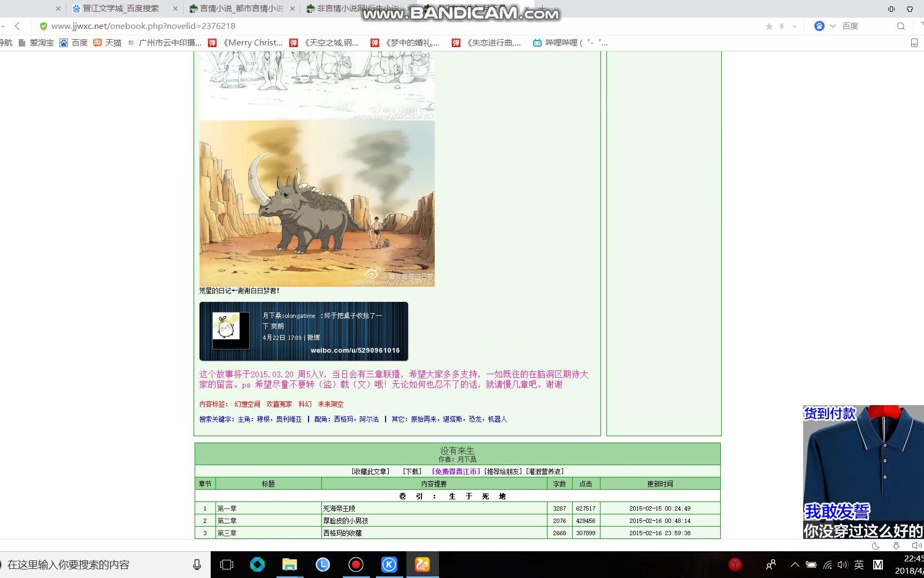Viewport: 924px width, 578px height.
Task: Click the 幻想空间 content tag
Action: (x=247, y=404)
